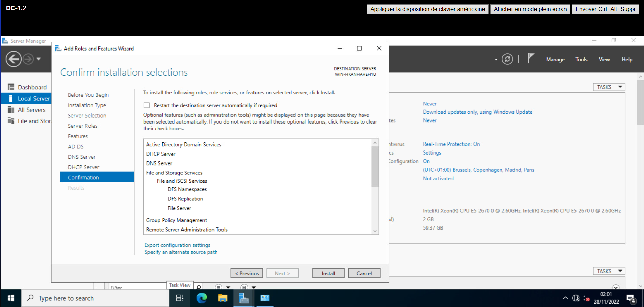This screenshot has height=307, width=644.
Task: Click the network globe tray icon
Action: tap(576, 298)
